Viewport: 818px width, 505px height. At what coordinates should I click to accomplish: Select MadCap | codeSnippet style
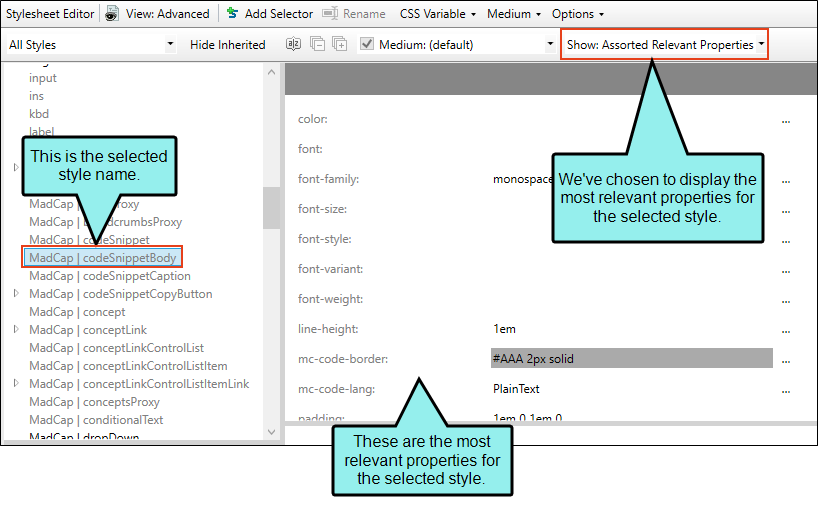[x=89, y=240]
